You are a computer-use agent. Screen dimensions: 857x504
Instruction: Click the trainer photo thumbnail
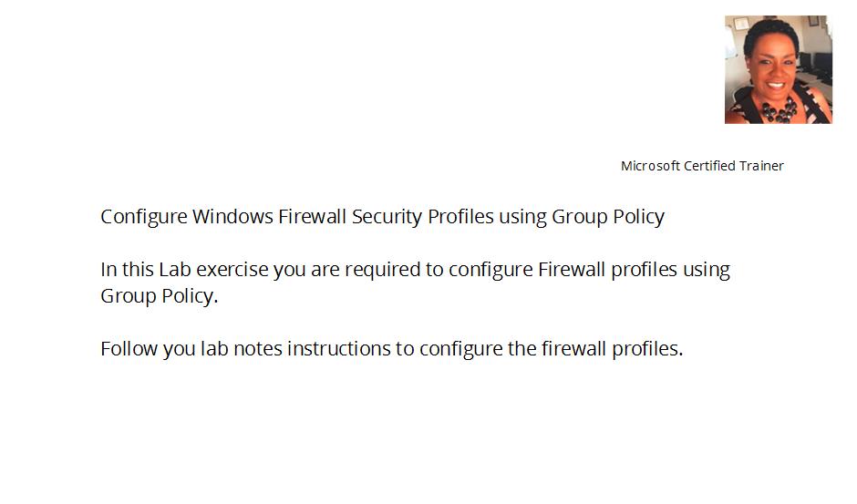click(779, 69)
